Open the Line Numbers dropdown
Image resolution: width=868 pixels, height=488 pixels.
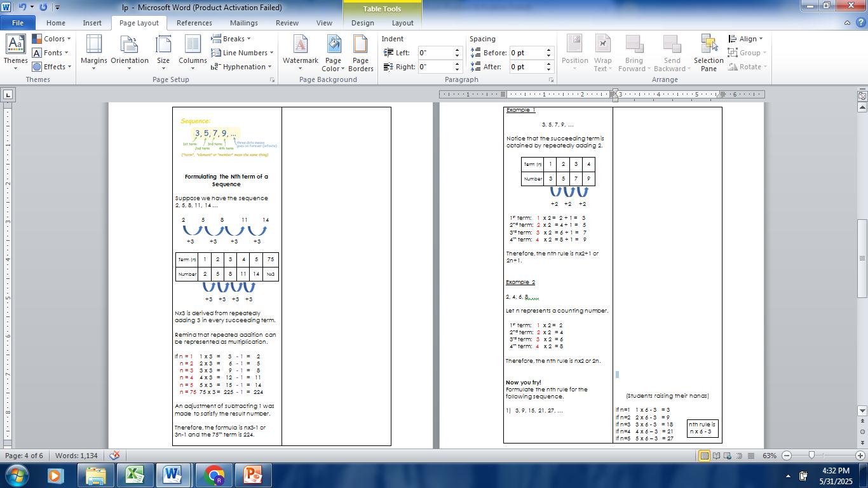tap(243, 53)
